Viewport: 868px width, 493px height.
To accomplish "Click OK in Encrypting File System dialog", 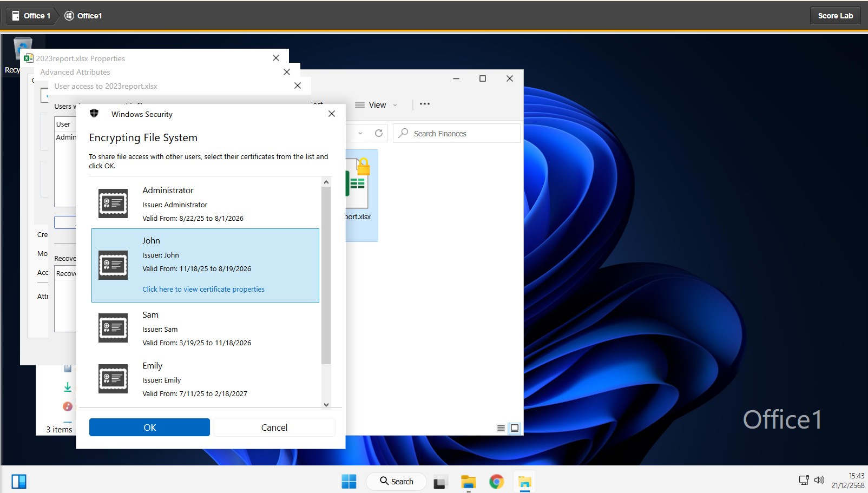I will pyautogui.click(x=149, y=428).
